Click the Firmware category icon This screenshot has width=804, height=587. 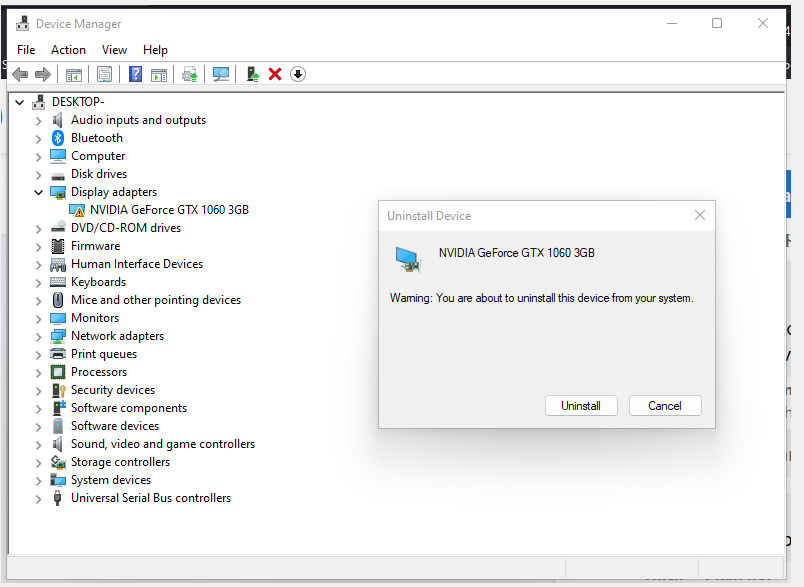tap(58, 246)
